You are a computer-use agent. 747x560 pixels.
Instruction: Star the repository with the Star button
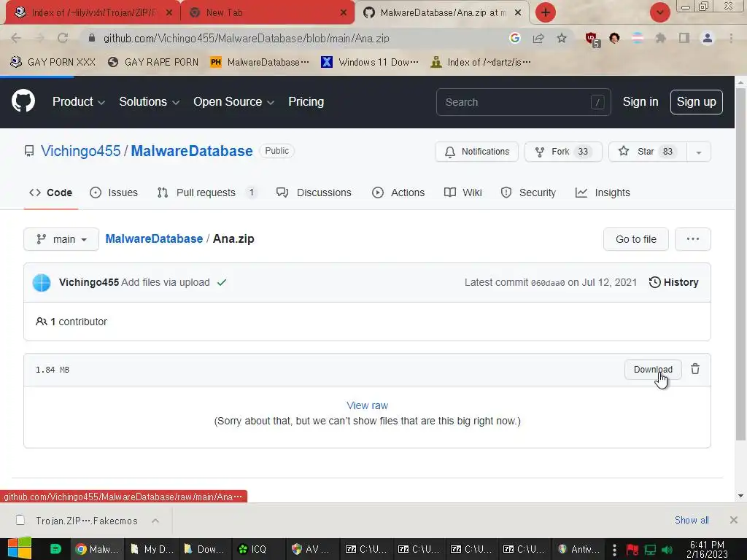pyautogui.click(x=648, y=152)
